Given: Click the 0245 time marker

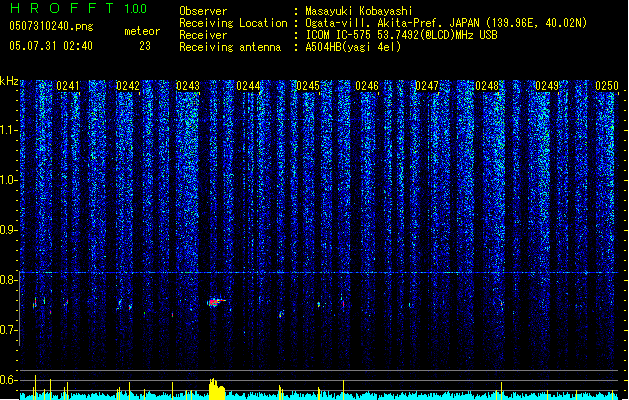Looking at the screenshot, I should (x=308, y=86).
